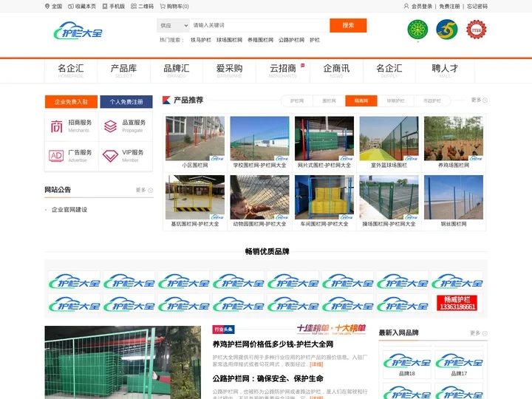Open the 钢丝围栏网 product thumbnail
Screen dimensions: 532x399
point(454,197)
